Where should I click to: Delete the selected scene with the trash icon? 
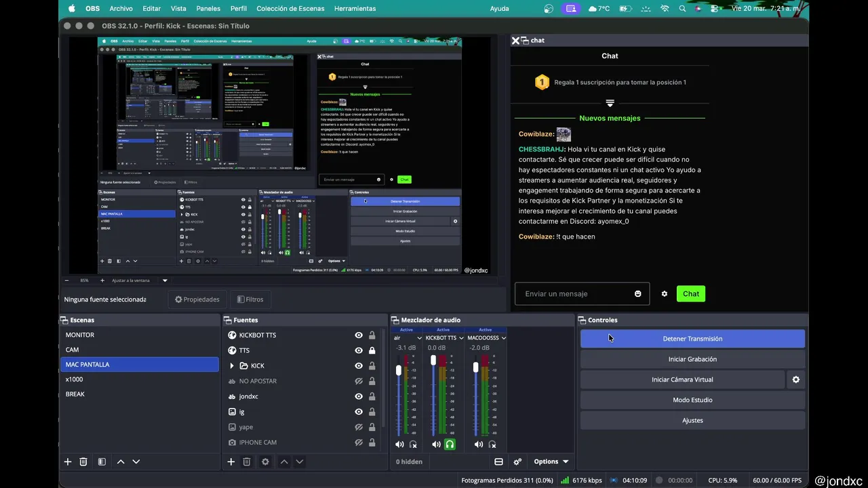click(x=83, y=462)
